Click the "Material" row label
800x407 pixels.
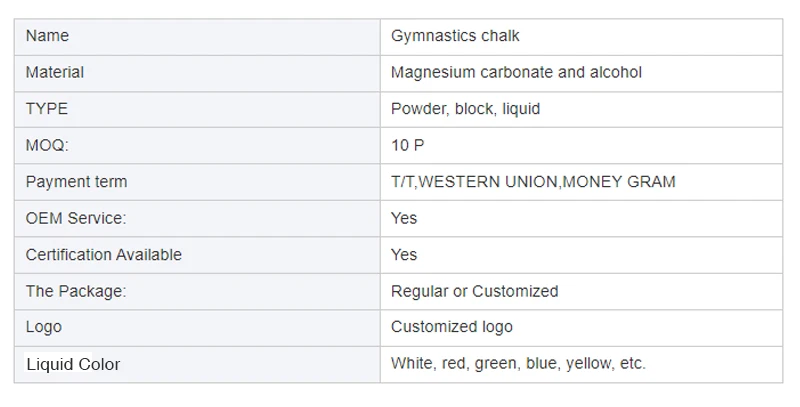(55, 72)
